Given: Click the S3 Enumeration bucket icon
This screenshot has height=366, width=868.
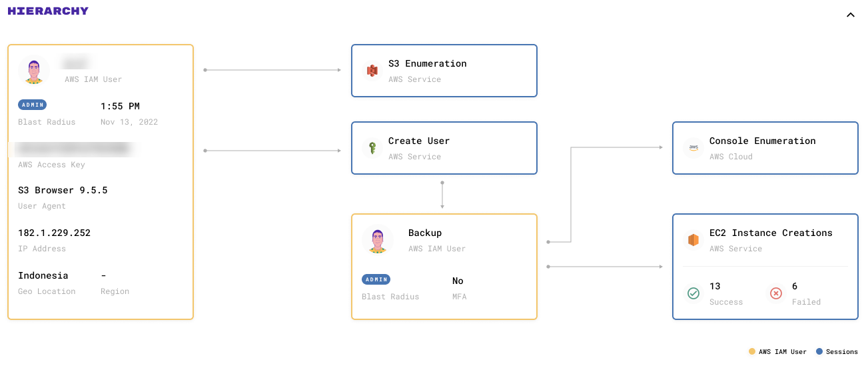Looking at the screenshot, I should [372, 71].
